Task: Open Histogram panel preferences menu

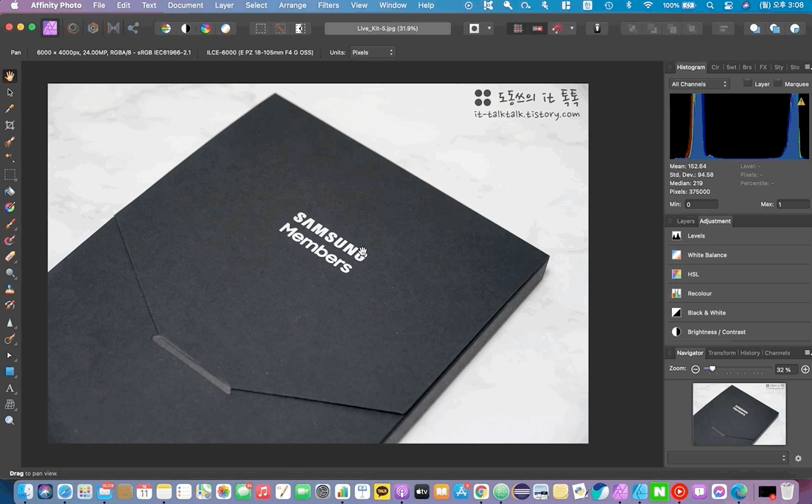Action: [x=808, y=67]
